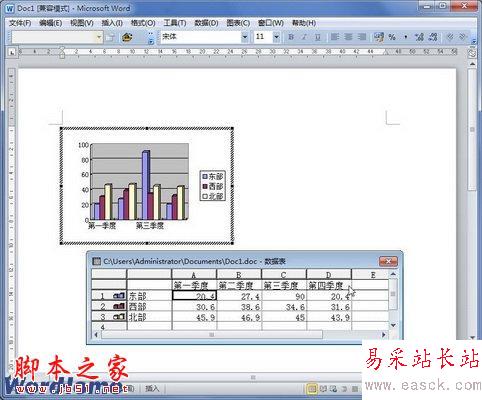
Task: Select the 东部 row label cell
Action: tap(149, 296)
